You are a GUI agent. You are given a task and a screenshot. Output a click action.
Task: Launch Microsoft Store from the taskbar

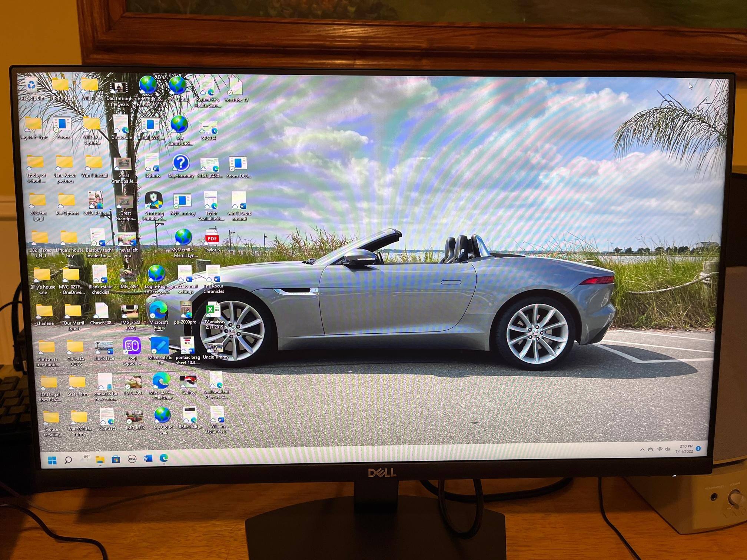(x=116, y=460)
